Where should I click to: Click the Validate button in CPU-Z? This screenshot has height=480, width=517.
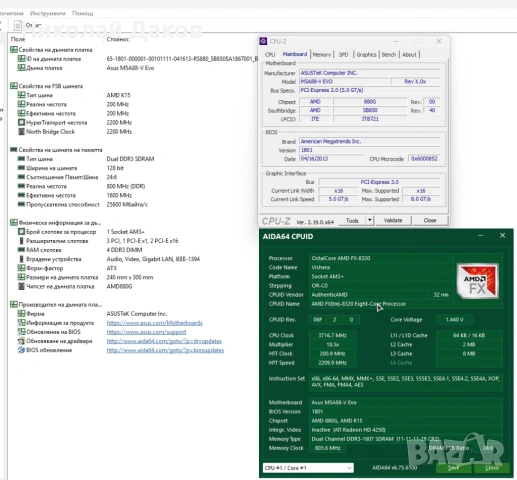(393, 220)
